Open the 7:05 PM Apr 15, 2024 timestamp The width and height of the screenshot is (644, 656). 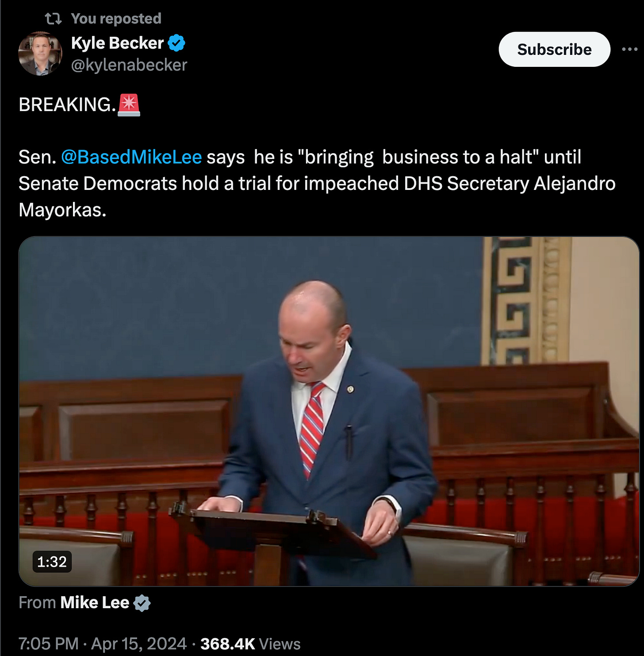tap(103, 644)
